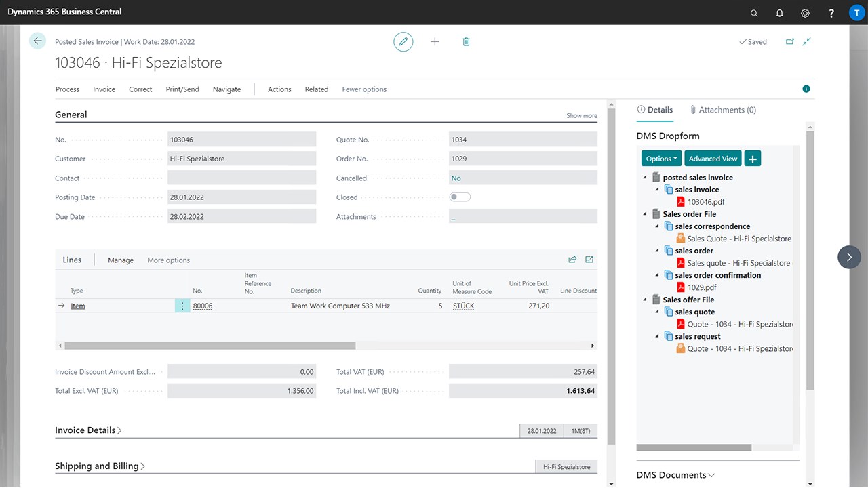Click the sales request mail item icon
This screenshot has width=868, height=488.
(682, 348)
